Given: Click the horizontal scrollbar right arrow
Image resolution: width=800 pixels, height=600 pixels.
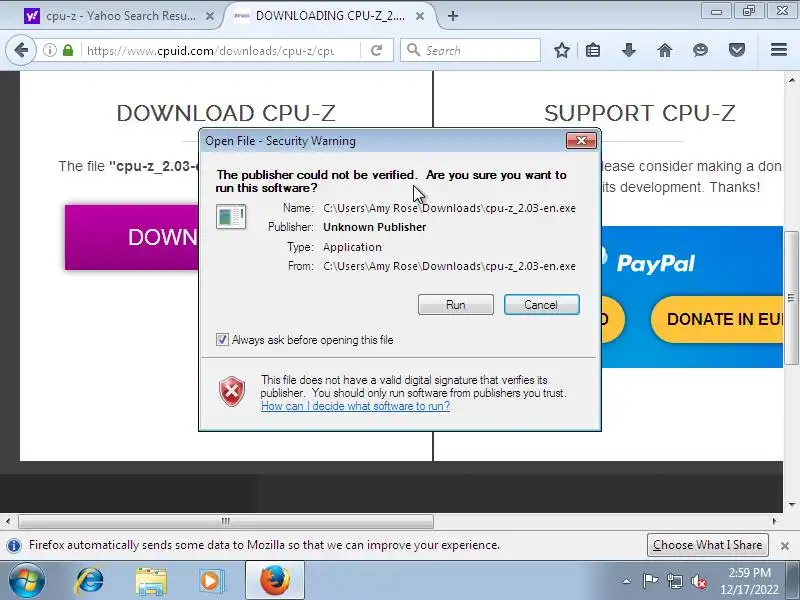Looking at the screenshot, I should coord(774,521).
